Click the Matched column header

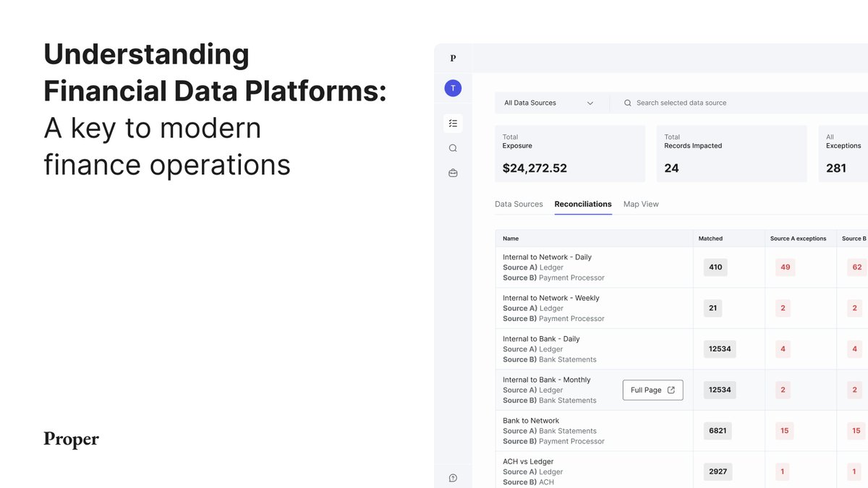point(710,239)
